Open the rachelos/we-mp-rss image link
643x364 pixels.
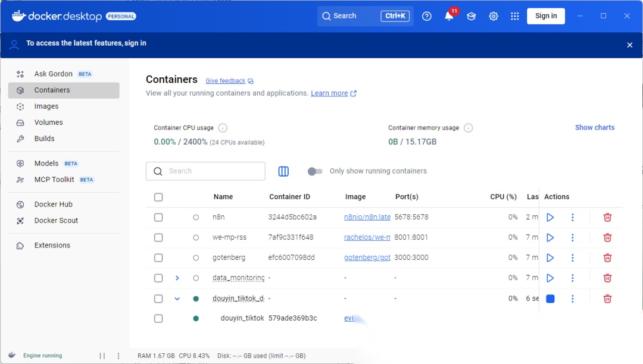pyautogui.click(x=367, y=237)
